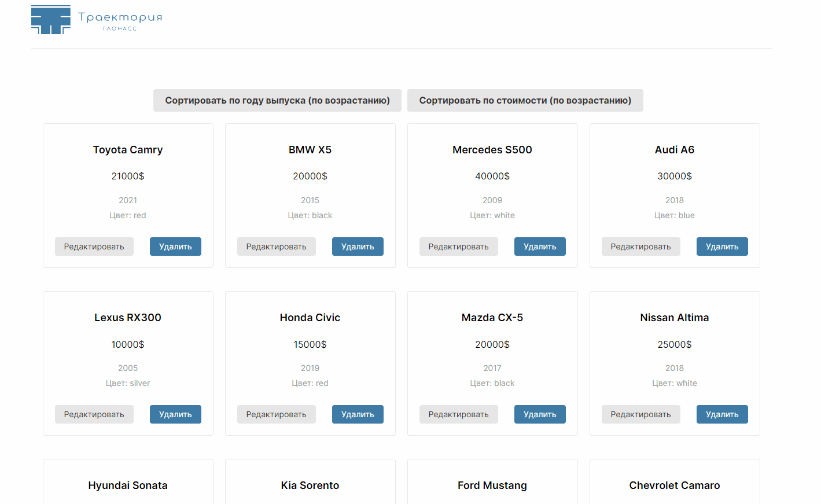This screenshot has height=504, width=821.
Task: Edit the Audi A6 card
Action: point(641,247)
